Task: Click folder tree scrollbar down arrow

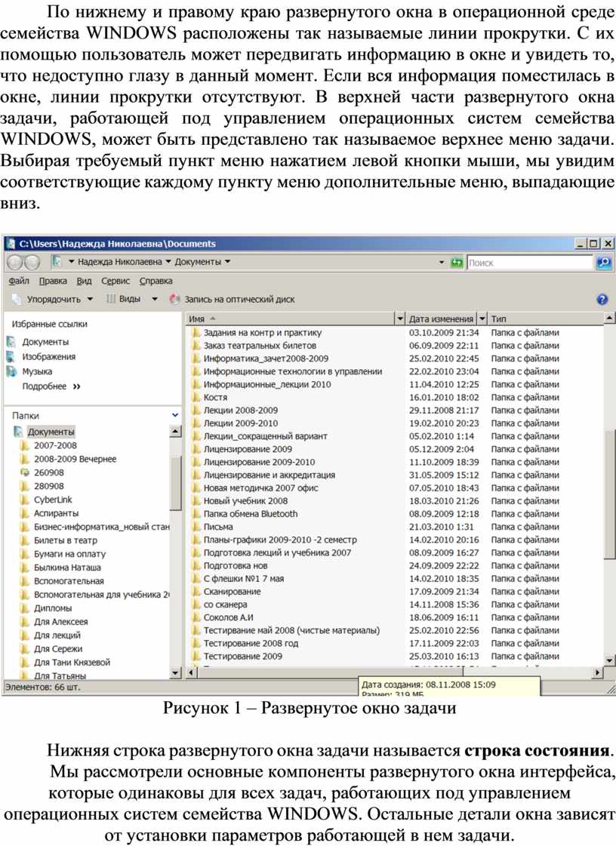Action: pos(175,672)
